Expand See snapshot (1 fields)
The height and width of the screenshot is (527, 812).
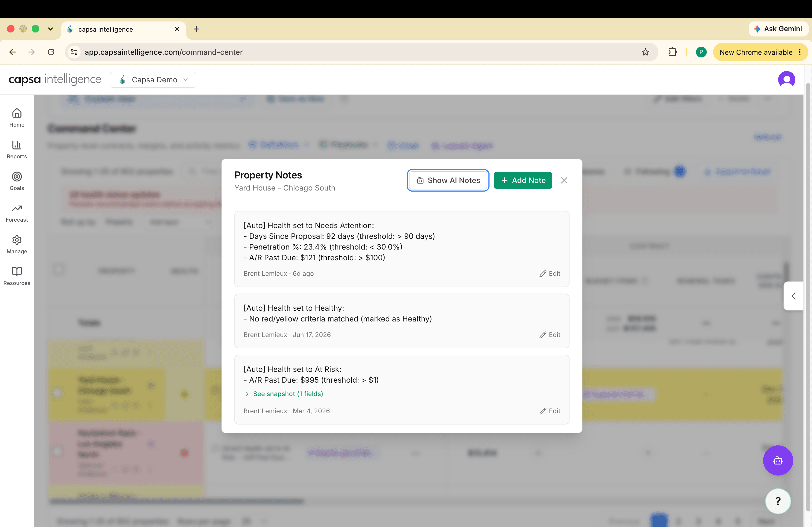click(284, 394)
